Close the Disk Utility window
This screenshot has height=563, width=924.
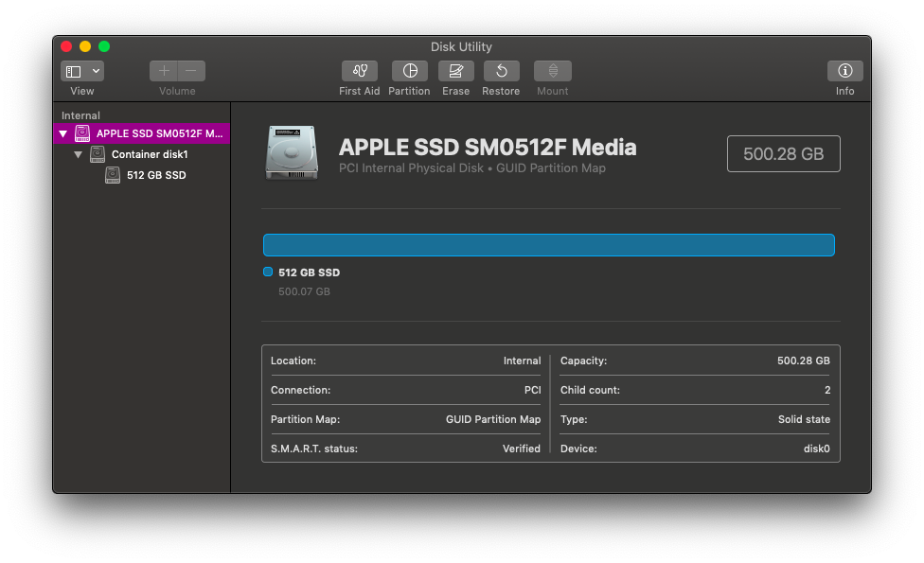tap(66, 46)
